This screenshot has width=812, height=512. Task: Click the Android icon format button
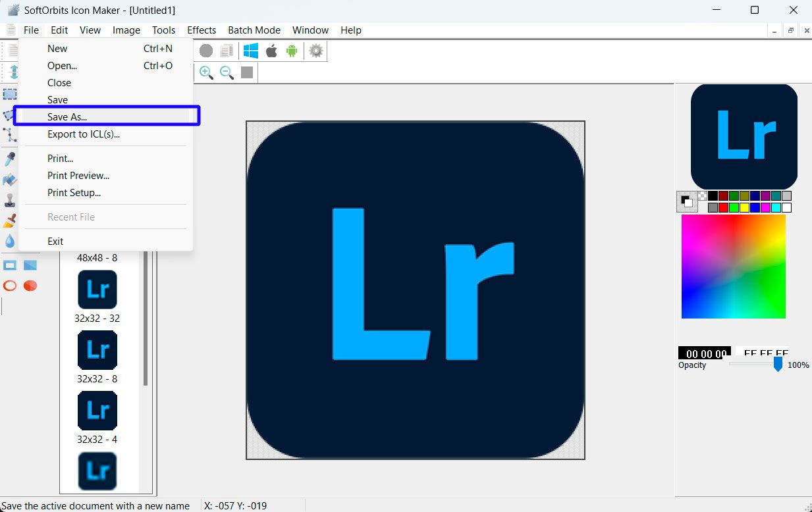tap(292, 51)
